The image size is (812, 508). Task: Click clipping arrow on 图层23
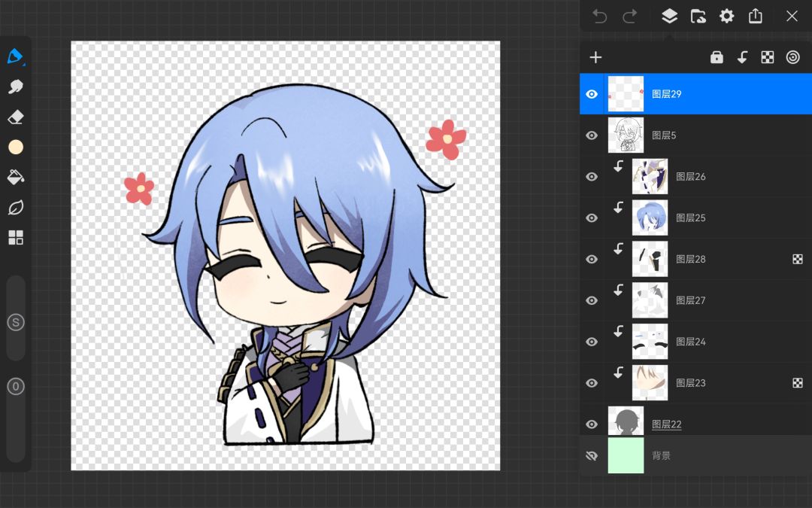618,373
